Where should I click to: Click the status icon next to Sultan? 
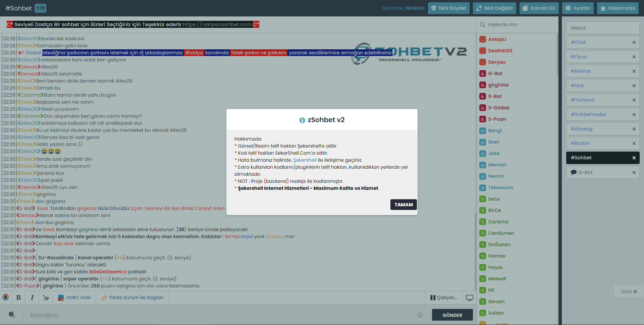[x=483, y=313]
